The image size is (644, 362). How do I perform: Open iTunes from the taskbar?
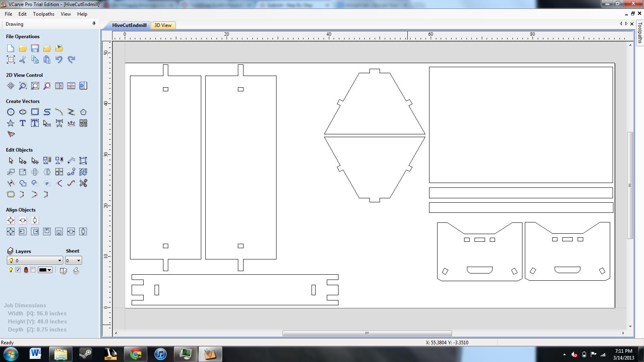pyautogui.click(x=161, y=354)
